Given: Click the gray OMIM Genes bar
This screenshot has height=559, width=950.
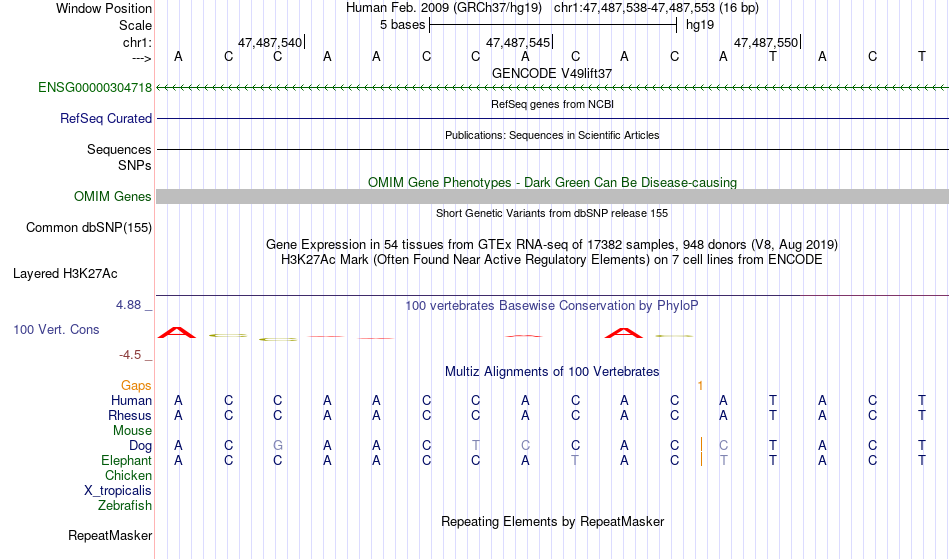Looking at the screenshot, I should click(x=553, y=196).
